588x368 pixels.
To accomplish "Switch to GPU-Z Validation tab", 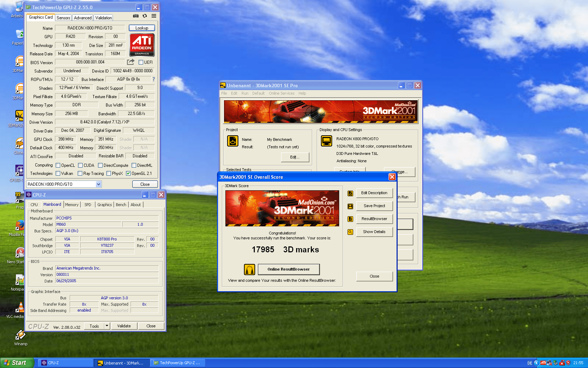I will (x=104, y=18).
